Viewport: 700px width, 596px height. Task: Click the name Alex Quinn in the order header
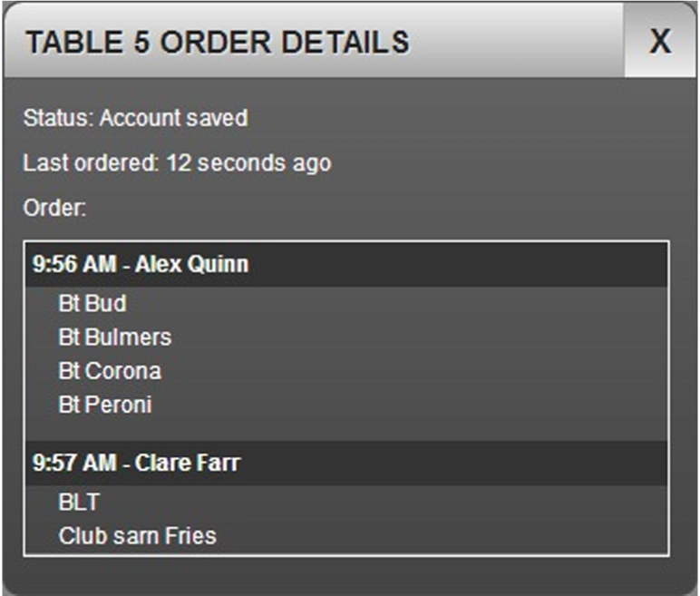[x=191, y=265]
